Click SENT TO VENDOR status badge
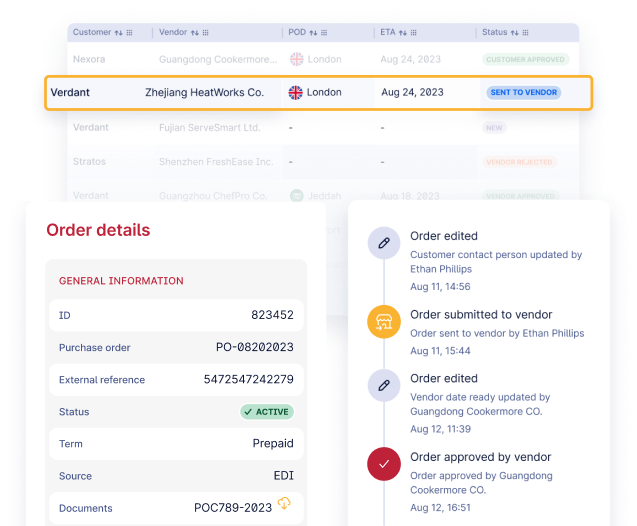 coord(524,93)
